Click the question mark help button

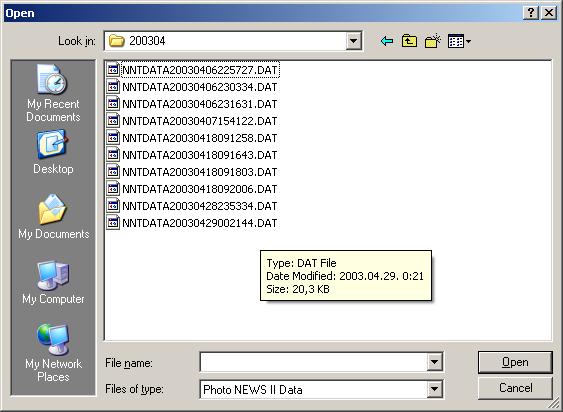tap(531, 13)
